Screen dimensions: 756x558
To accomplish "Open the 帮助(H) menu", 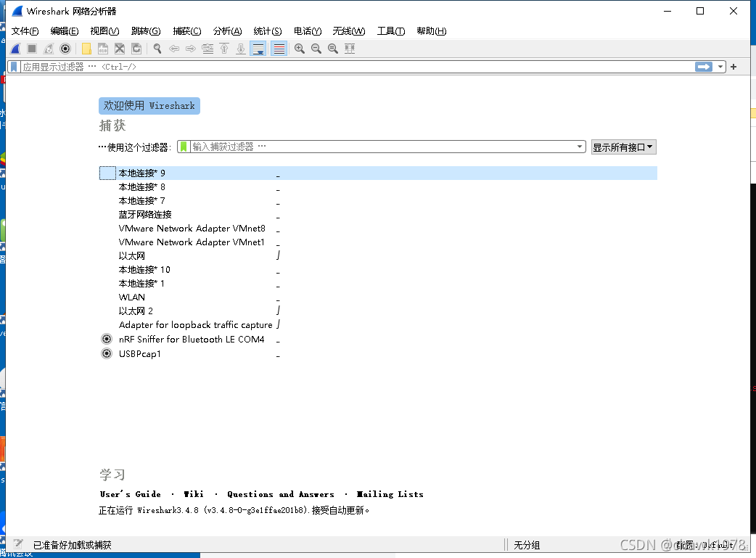I will (x=432, y=31).
